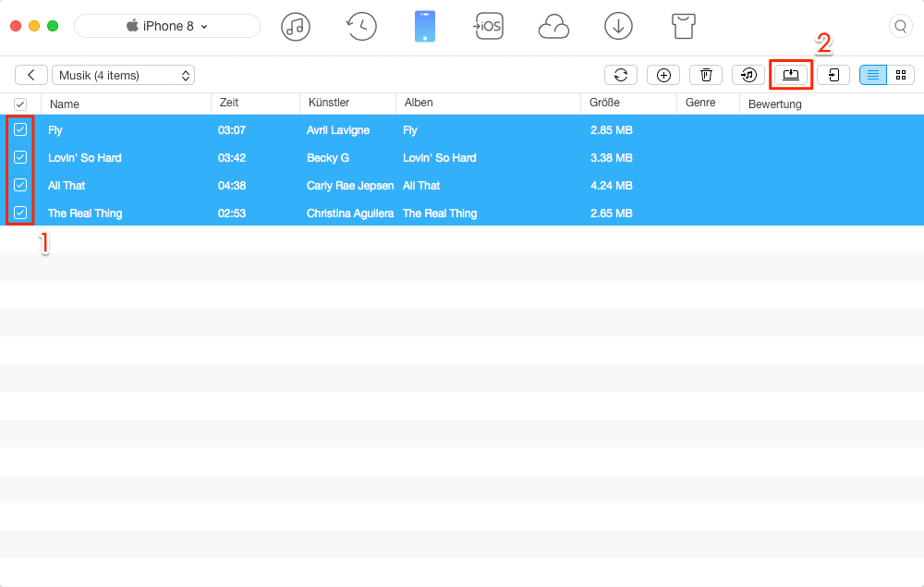
Task: Click the duration 03:42
Action: [232, 158]
